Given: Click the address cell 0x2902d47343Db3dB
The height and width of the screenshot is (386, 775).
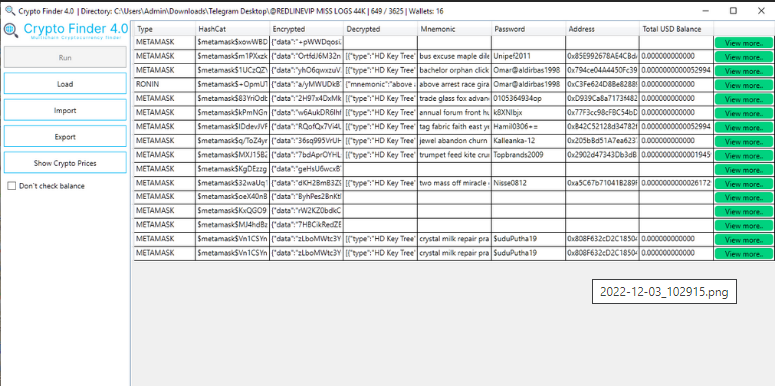Looking at the screenshot, I should coord(603,155).
